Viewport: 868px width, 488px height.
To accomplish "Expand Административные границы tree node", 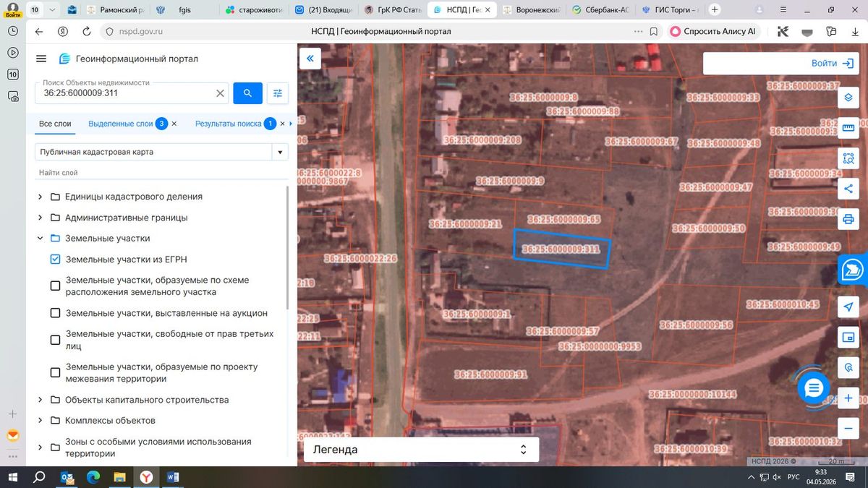I will coord(41,218).
